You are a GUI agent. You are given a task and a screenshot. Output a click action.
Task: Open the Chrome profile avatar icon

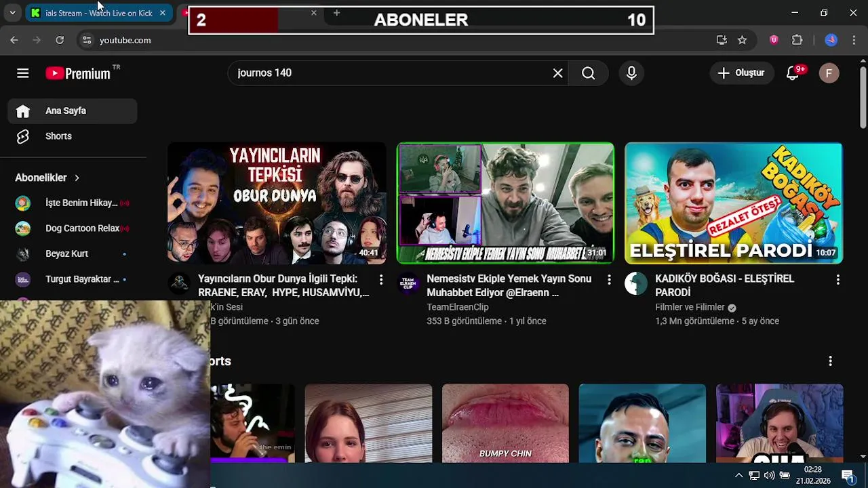(x=831, y=40)
